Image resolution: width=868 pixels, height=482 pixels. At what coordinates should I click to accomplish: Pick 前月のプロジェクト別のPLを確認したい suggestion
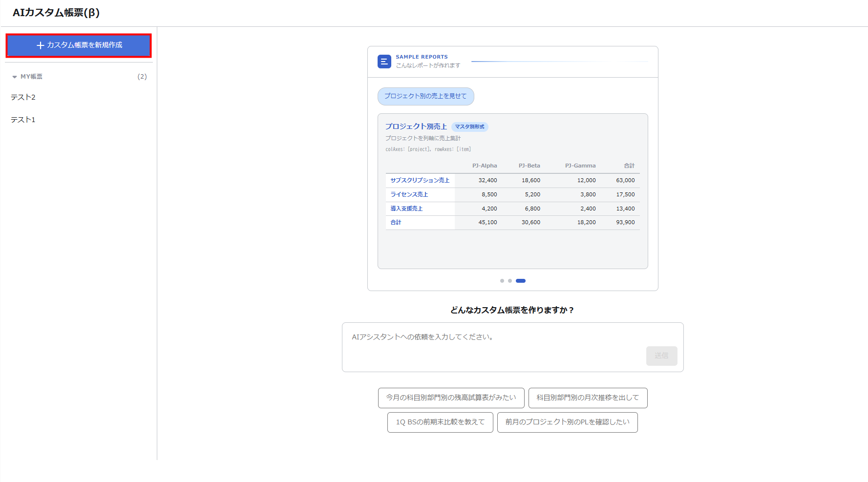pyautogui.click(x=567, y=422)
